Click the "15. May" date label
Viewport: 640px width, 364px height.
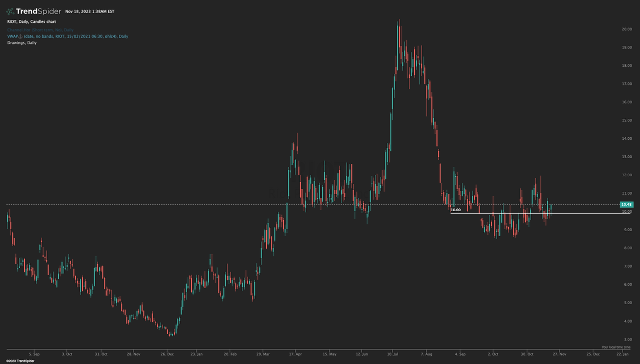point(329,354)
